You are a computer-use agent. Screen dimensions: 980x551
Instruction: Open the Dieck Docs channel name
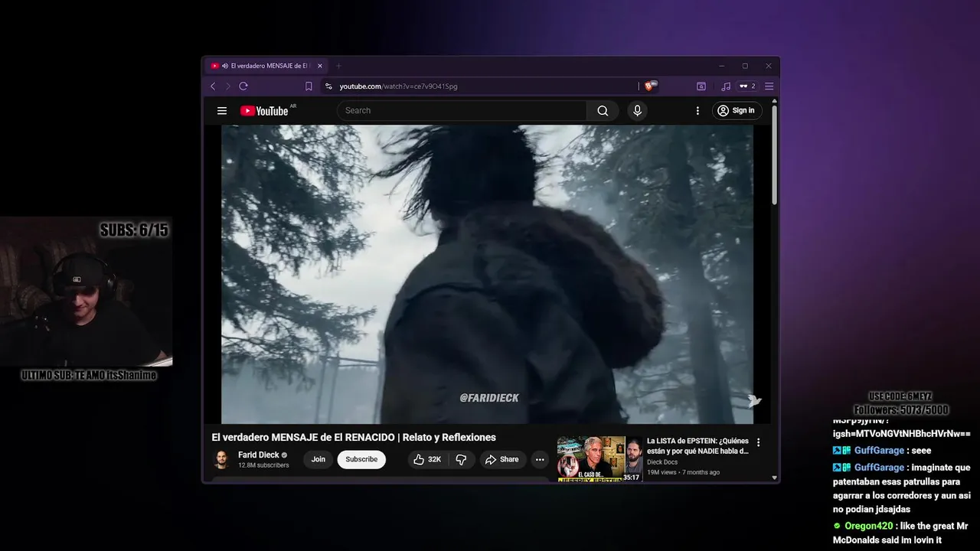point(662,462)
